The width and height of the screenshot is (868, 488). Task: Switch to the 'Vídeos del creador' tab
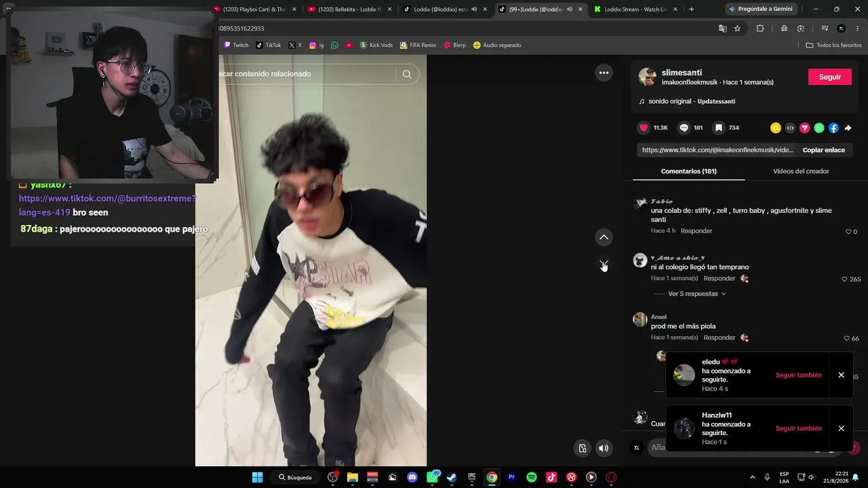tap(801, 171)
